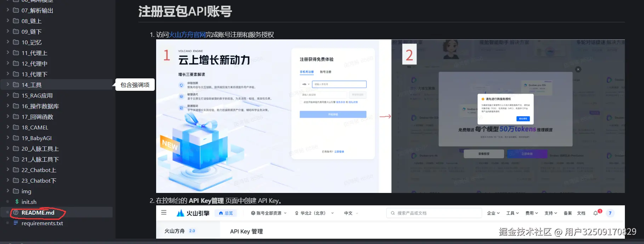This screenshot has height=244, width=644.
Task: Click the info icon beside README.md
Action: [x=16, y=212]
